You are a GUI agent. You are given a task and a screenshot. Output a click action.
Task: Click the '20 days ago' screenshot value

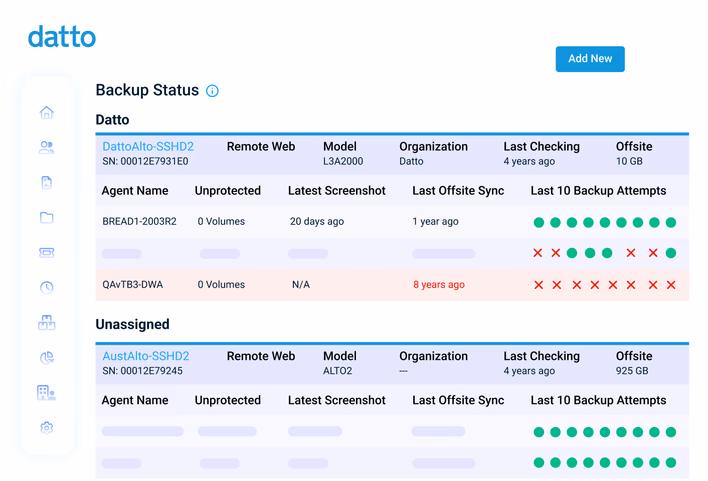click(317, 221)
